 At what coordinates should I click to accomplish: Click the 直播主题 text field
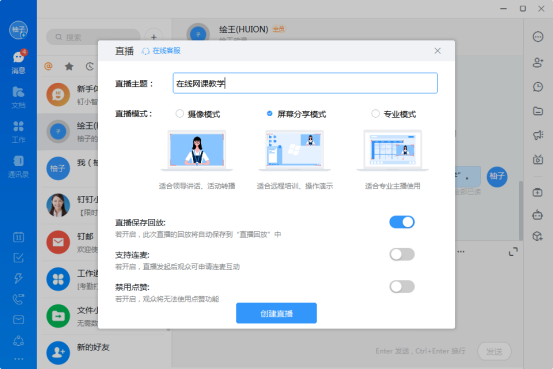tap(305, 83)
